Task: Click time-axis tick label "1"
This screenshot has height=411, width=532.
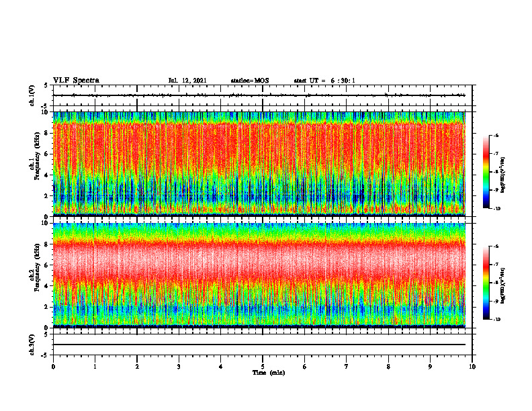Action: click(x=95, y=367)
